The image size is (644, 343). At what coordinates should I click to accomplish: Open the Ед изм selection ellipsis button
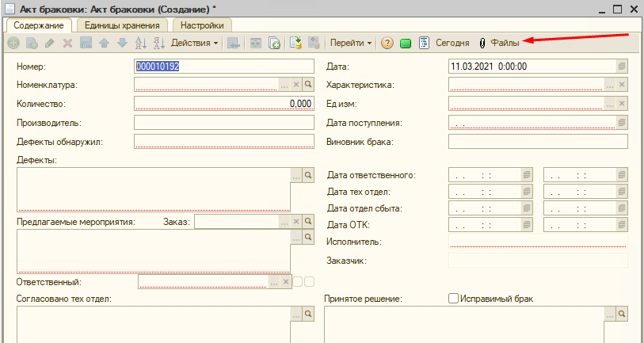pos(610,104)
